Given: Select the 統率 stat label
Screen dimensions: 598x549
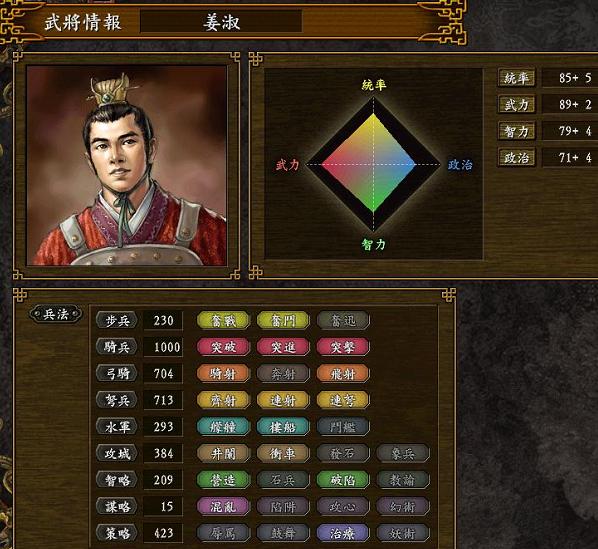Looking at the screenshot, I should click(x=516, y=78).
